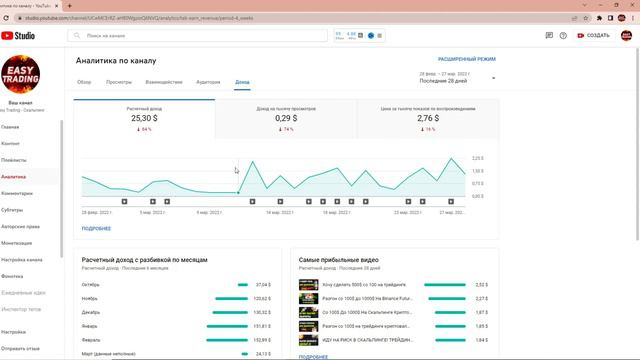
Task: Open thumbnail of 'Со 100$ До 1000$ На Скальпинге' video
Action: 308,312
